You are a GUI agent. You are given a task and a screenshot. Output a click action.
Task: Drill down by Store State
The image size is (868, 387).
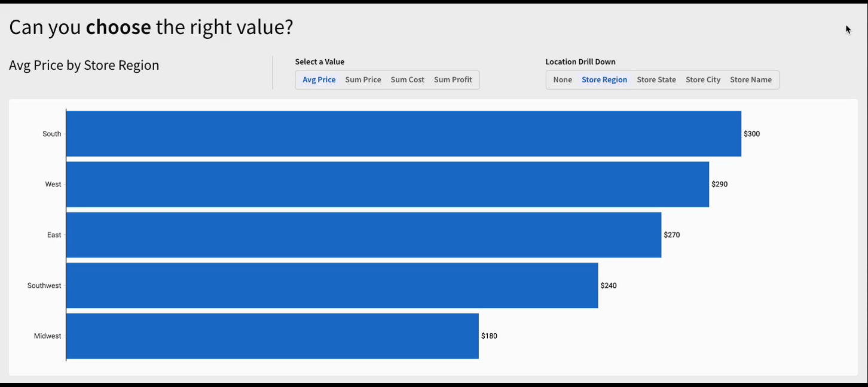pyautogui.click(x=656, y=80)
